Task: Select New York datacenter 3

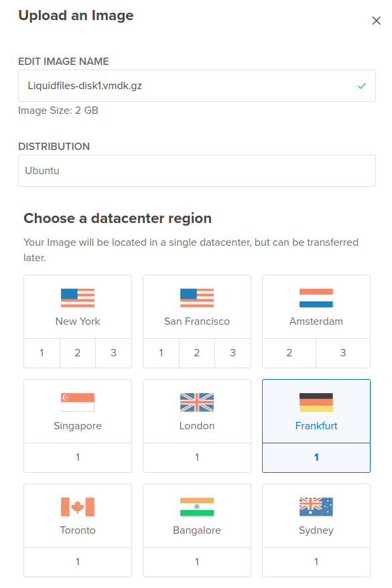Action: 113,352
